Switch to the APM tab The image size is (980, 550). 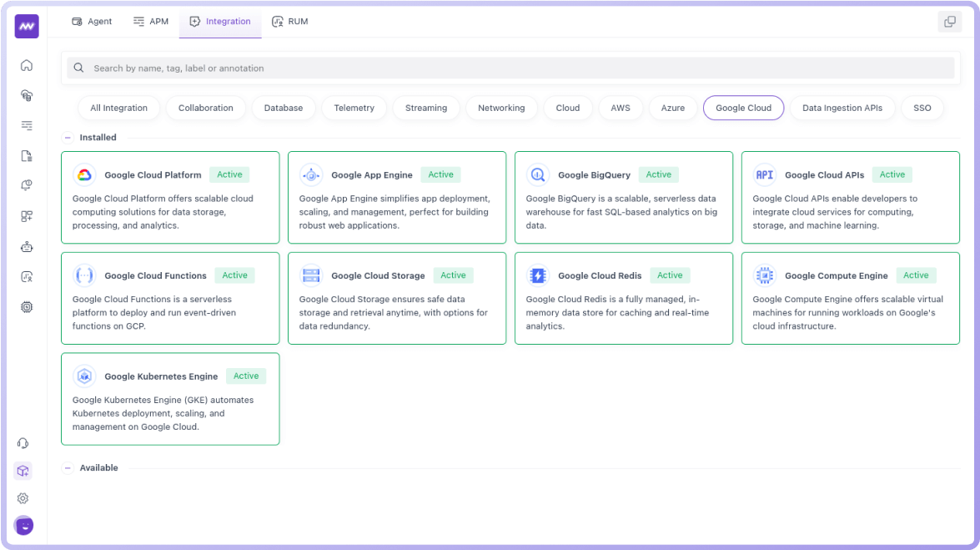click(x=151, y=21)
